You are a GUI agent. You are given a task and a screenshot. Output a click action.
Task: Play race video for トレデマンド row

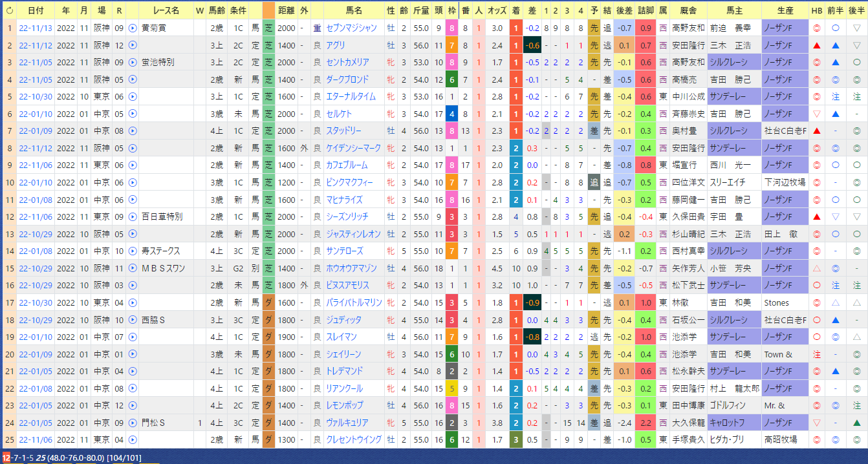133,371
